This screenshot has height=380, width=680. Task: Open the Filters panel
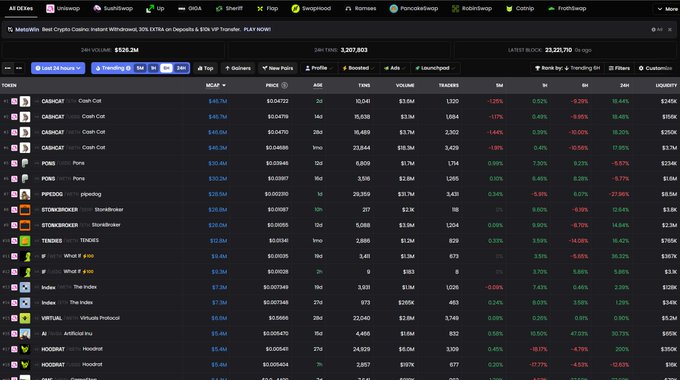click(x=619, y=68)
